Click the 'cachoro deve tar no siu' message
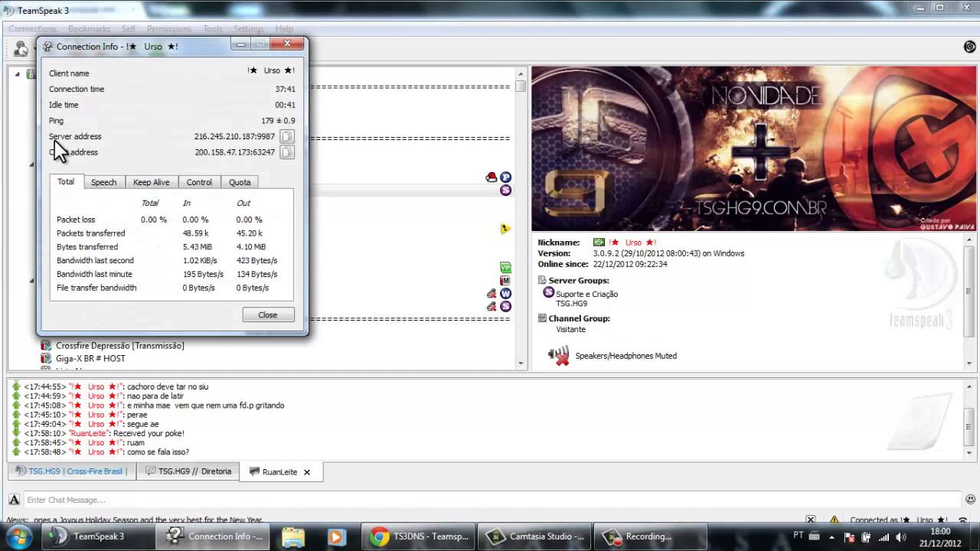980x551 pixels. tap(168, 387)
